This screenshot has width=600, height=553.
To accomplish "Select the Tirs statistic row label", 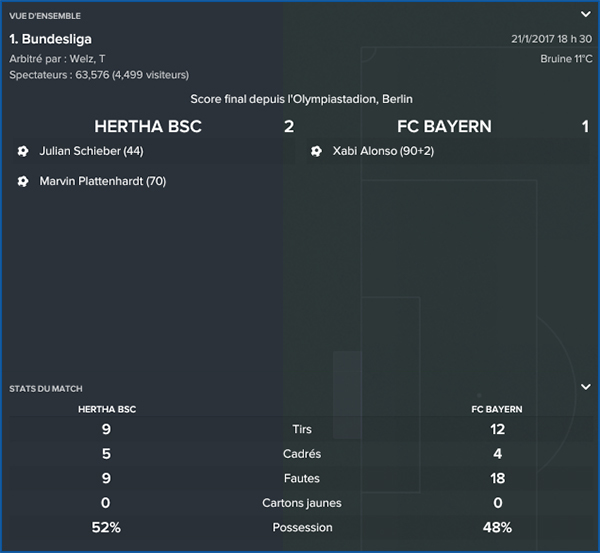I will (302, 430).
